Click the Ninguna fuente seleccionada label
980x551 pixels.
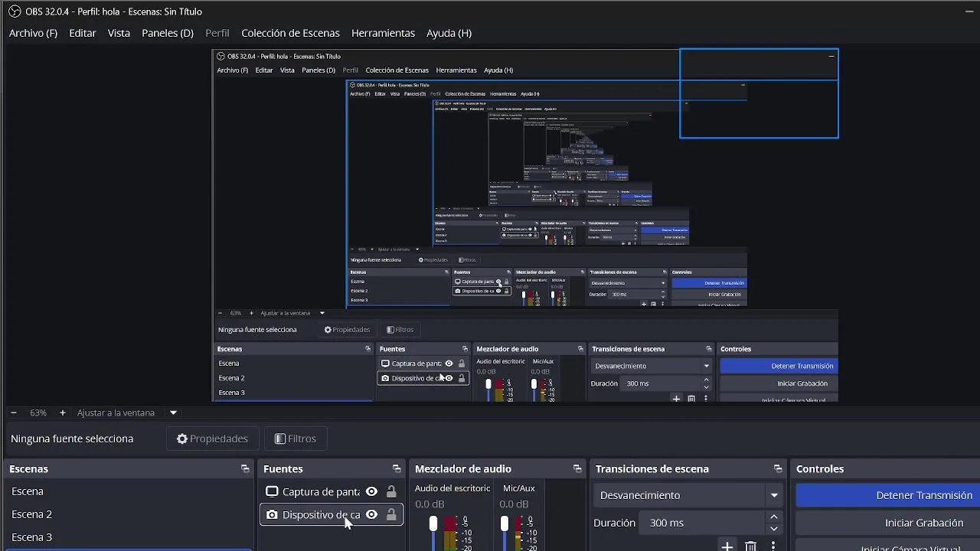(x=72, y=439)
